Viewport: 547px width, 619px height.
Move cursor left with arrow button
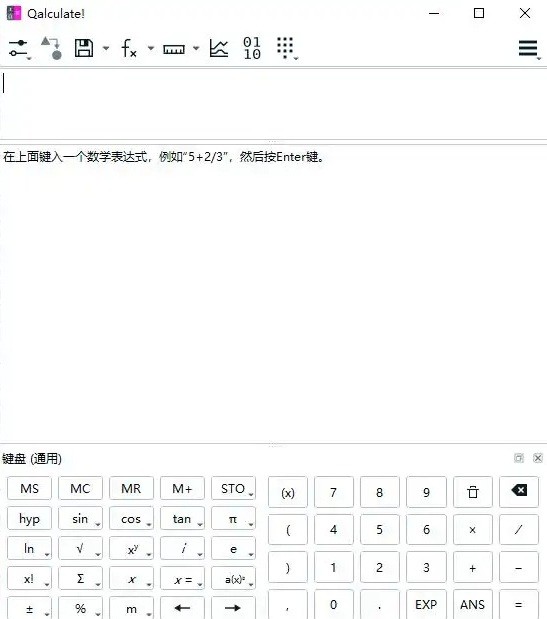pyautogui.click(x=182, y=608)
